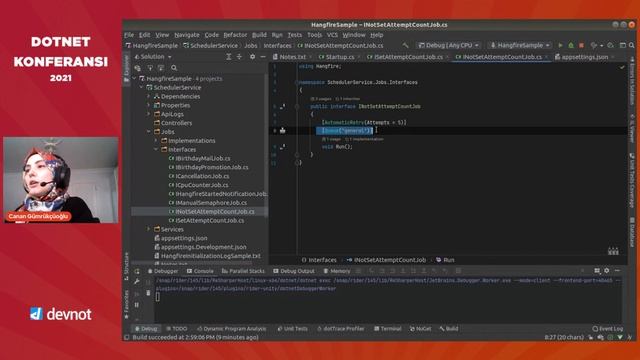Screen dimensions: 640x360
Task: Click the caret position 8:27 in status bar
Action: pos(564,338)
